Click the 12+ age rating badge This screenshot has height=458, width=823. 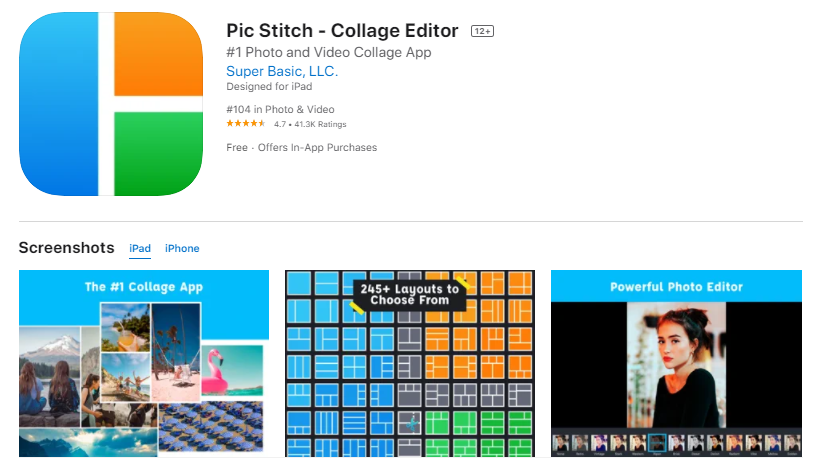(482, 31)
